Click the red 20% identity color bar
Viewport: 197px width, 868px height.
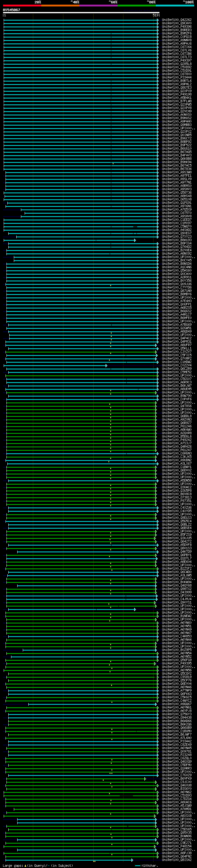22,6
